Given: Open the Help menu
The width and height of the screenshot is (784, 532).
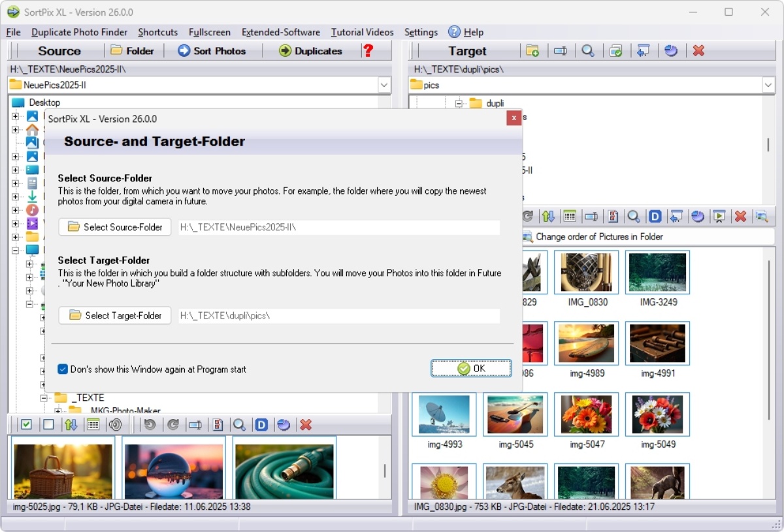Looking at the screenshot, I should (x=466, y=32).
